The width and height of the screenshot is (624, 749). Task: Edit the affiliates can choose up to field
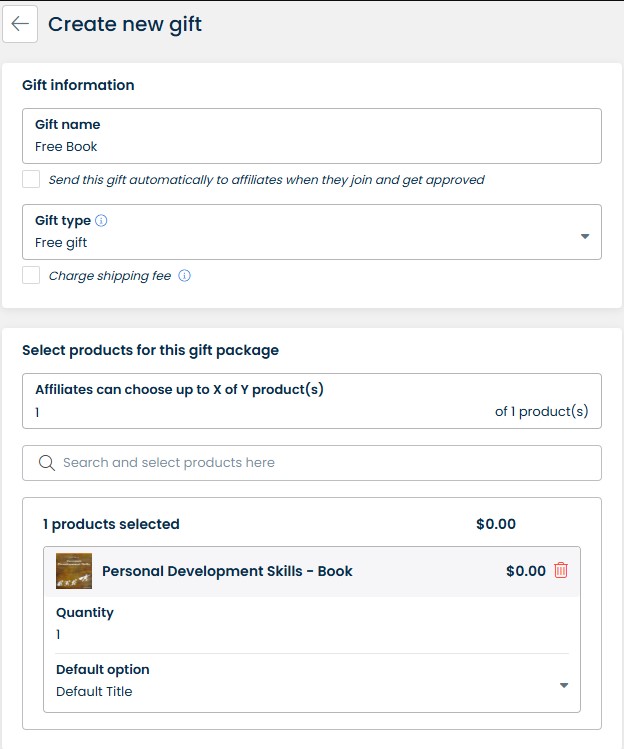click(x=250, y=412)
